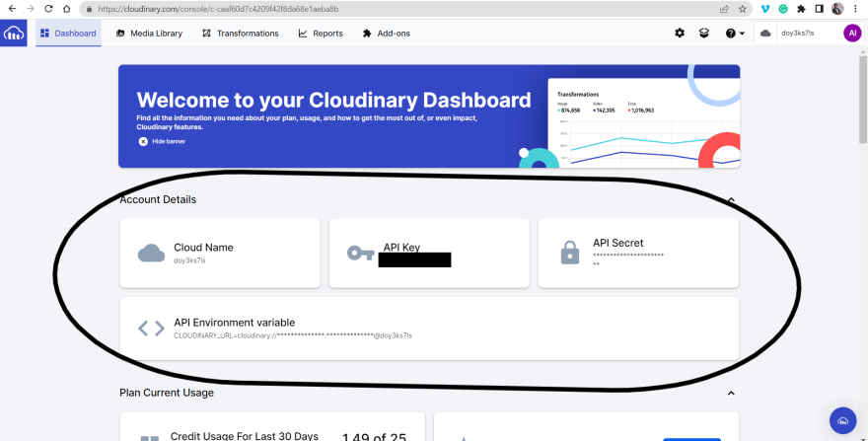Open the Dashboard tab
The height and width of the screenshot is (441, 868).
coord(69,34)
